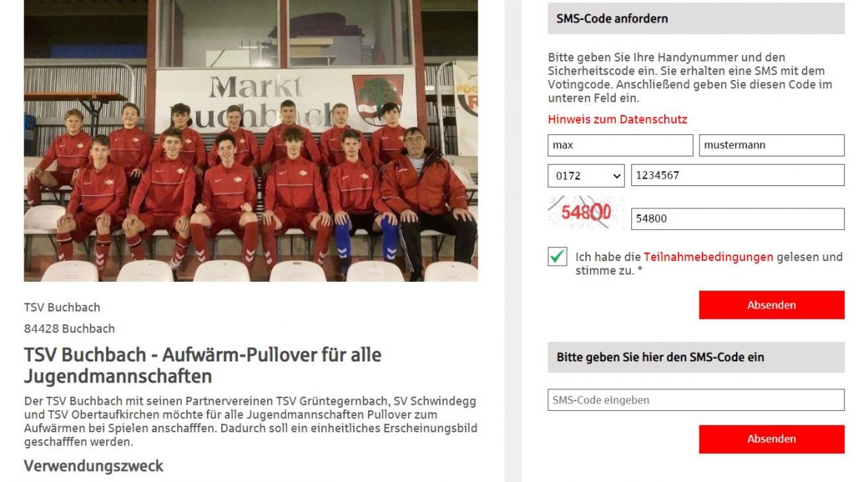Open the Teilnahmebedingungen link
The image size is (868, 482).
tap(708, 257)
